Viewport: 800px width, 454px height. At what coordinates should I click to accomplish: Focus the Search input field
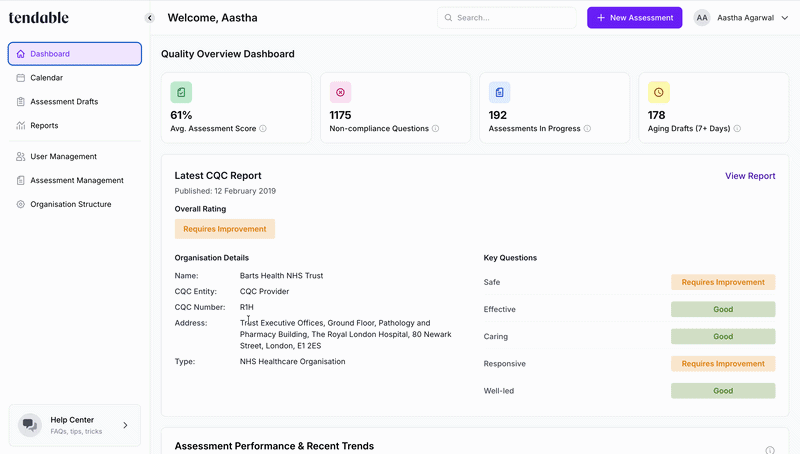[x=507, y=18]
